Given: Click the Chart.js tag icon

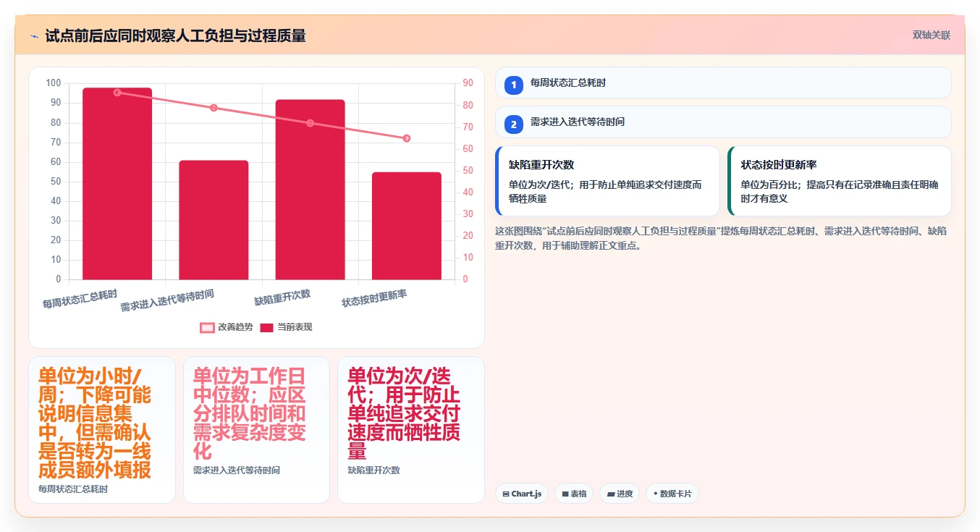Looking at the screenshot, I should tap(505, 494).
